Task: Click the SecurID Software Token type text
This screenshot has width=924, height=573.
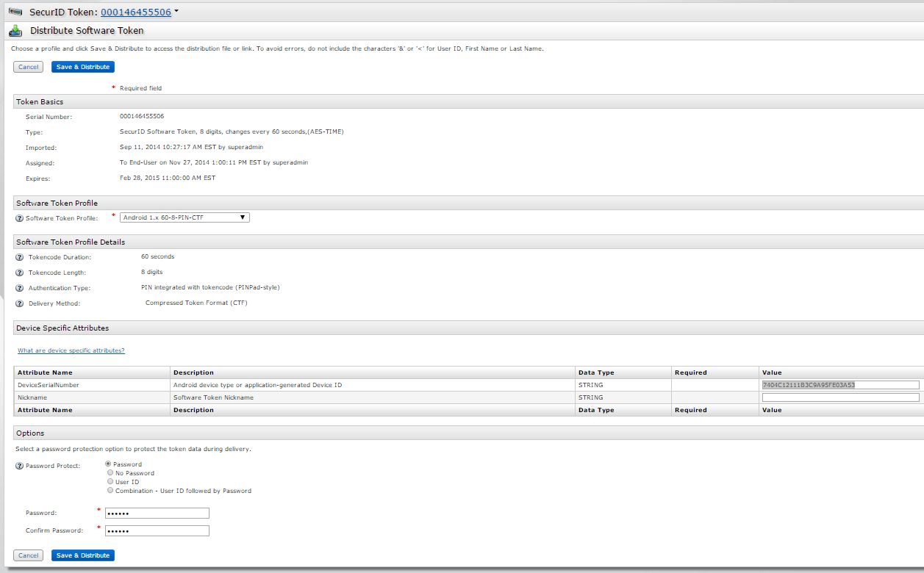Action: (x=232, y=132)
